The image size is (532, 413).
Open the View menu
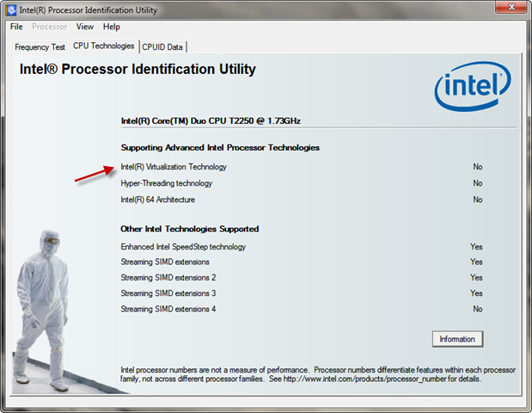pos(85,27)
